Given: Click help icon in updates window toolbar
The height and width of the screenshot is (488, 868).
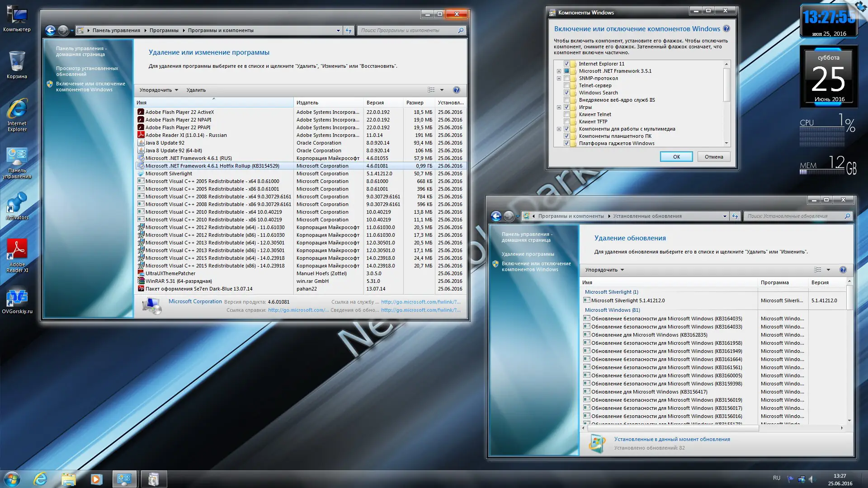Looking at the screenshot, I should tap(843, 270).
